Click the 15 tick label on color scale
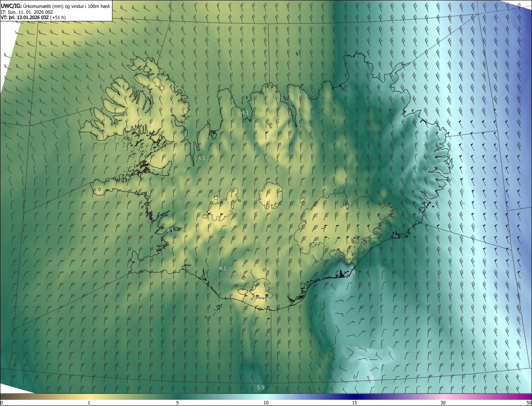Viewport: 532px width, 406px height. pyautogui.click(x=355, y=403)
